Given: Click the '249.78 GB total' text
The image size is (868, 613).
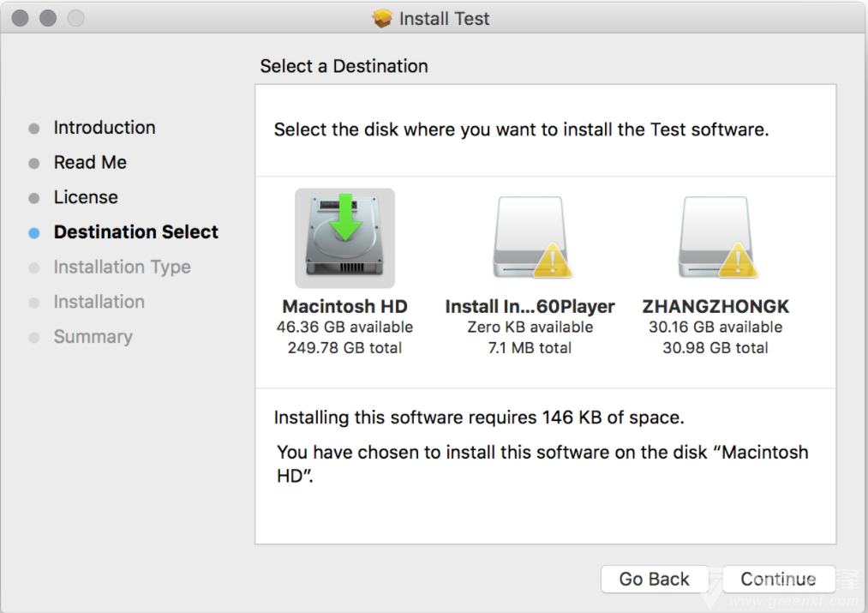Looking at the screenshot, I should point(344,348).
